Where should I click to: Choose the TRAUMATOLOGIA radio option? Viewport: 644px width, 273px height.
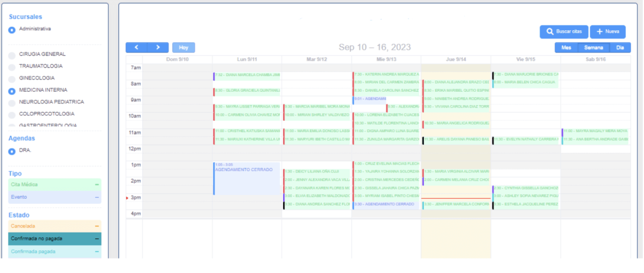[x=12, y=67]
